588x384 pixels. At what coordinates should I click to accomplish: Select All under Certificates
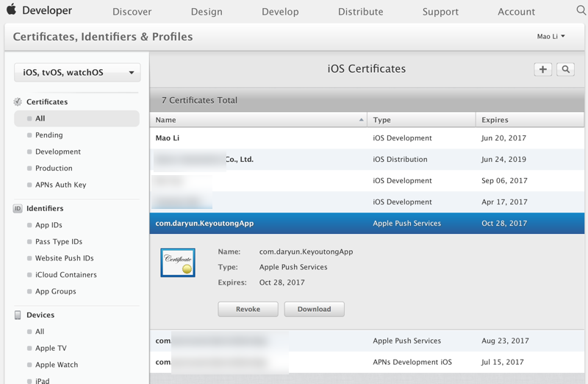point(76,118)
